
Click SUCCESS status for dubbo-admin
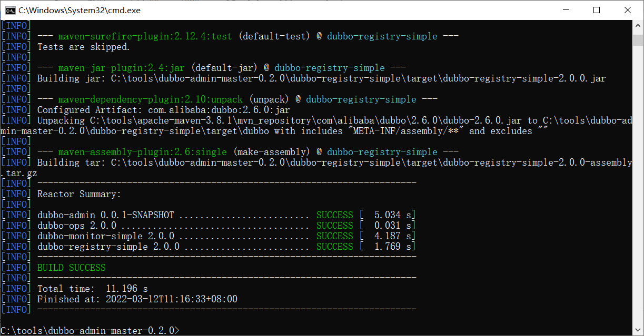334,215
